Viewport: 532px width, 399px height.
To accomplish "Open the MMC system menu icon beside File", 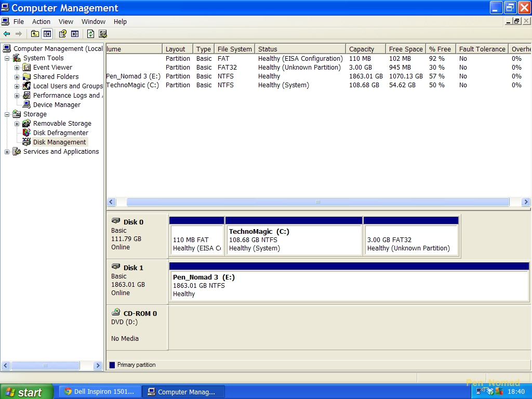I will 5,21.
